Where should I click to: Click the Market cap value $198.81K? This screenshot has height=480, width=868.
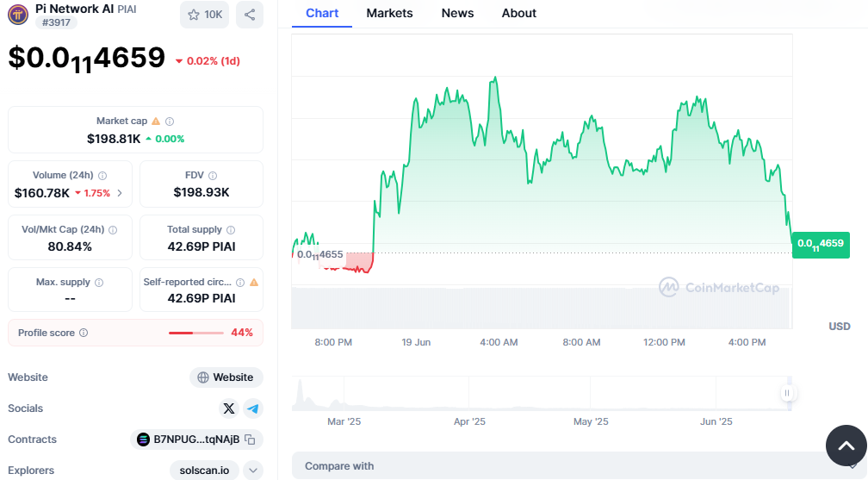click(114, 139)
